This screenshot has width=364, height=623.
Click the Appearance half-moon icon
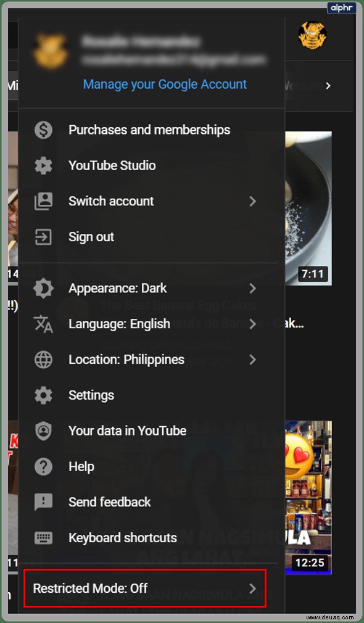click(x=43, y=289)
